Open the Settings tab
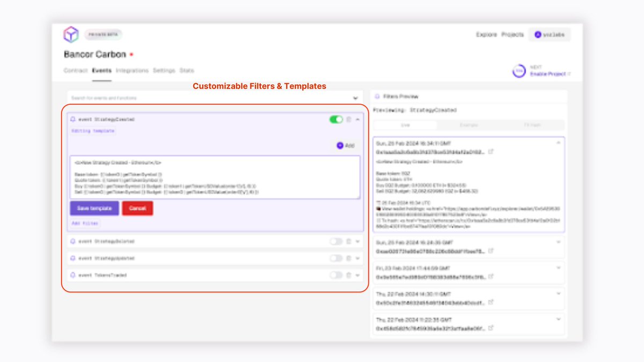 pos(164,70)
